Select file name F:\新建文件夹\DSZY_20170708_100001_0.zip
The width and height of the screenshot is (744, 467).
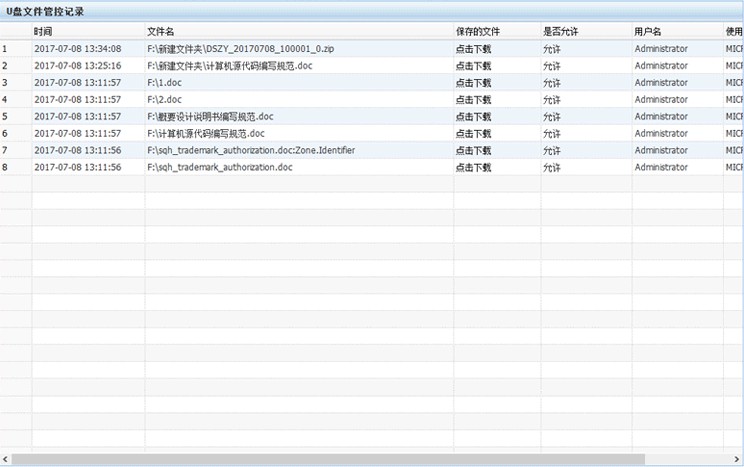click(241, 49)
